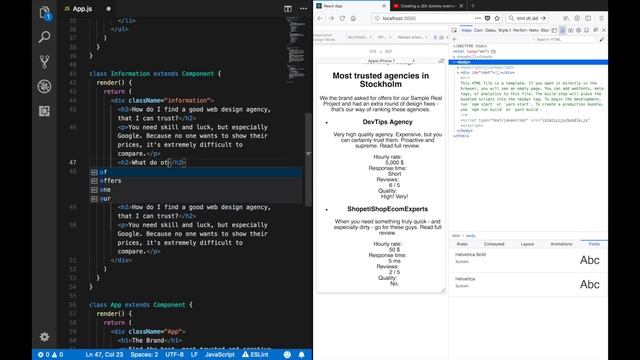
Task: Open the Network tab in DevTools
Action: 533,30
